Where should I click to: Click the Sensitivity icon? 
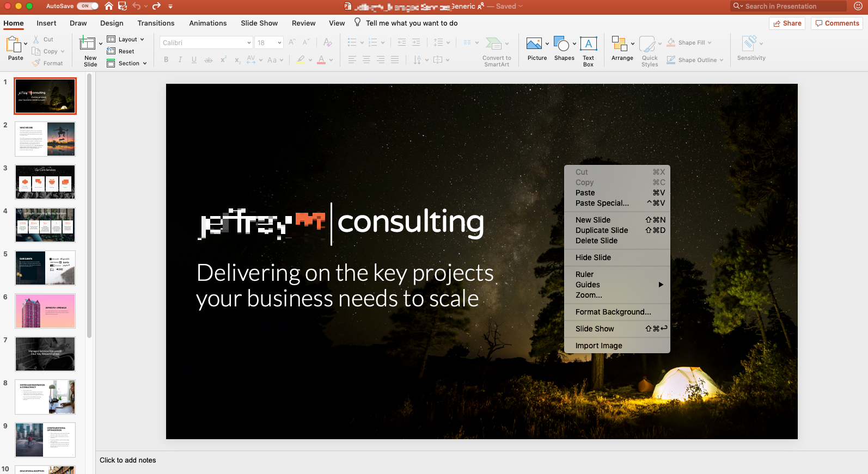(750, 44)
